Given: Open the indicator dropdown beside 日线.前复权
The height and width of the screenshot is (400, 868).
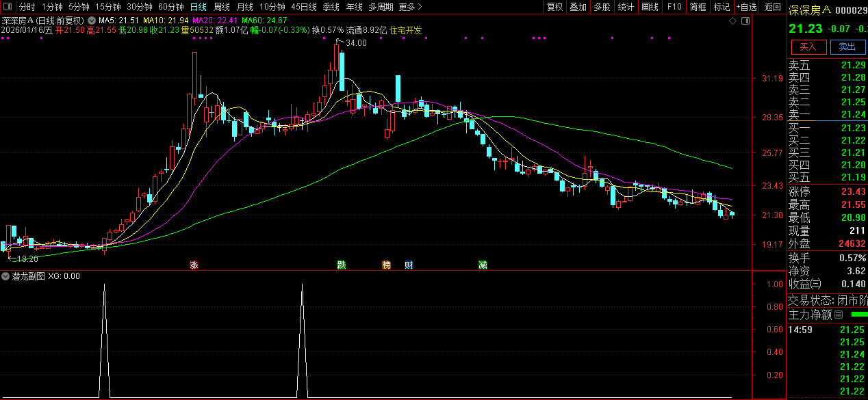Looking at the screenshot, I should pos(92,21).
